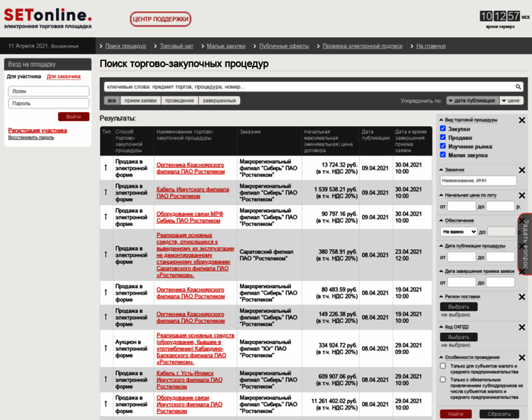Screen dimensions: 532x420
Task: Clear the 'Начальная цена по лоту' filter X
Action: point(521,195)
